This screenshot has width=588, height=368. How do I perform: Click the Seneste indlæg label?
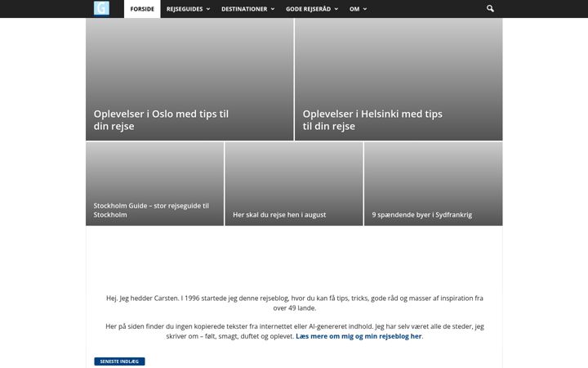tap(119, 361)
